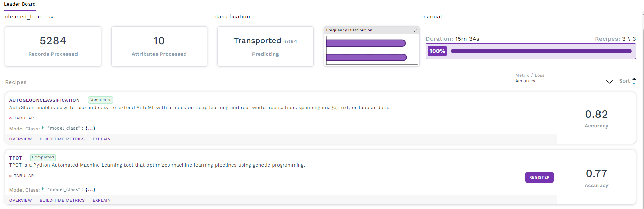Open EXPLAIN for AutoGluonClassification recipe

point(102,139)
